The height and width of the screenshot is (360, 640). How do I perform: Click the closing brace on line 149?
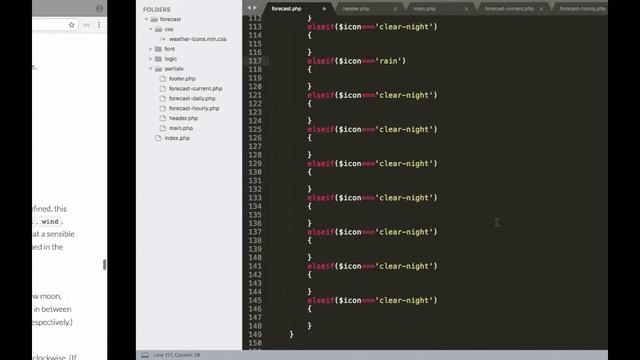291,334
